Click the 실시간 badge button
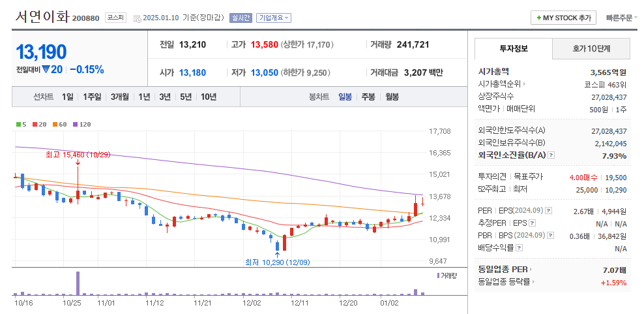This screenshot has height=314, width=644. 241,18
